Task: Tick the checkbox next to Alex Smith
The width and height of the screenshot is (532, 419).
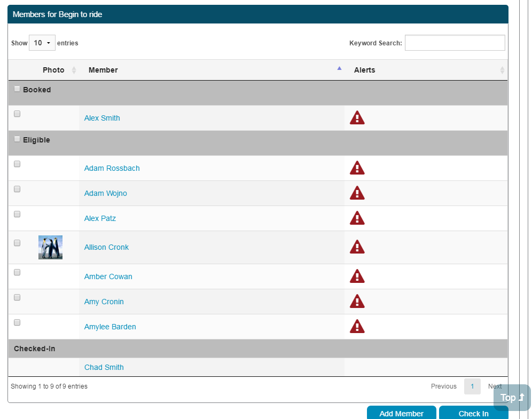Action: 17,114
